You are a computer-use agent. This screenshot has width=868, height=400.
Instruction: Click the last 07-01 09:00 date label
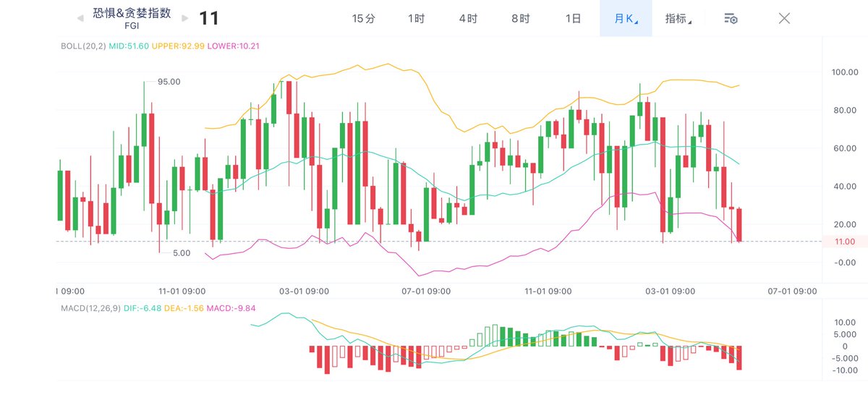pos(792,291)
